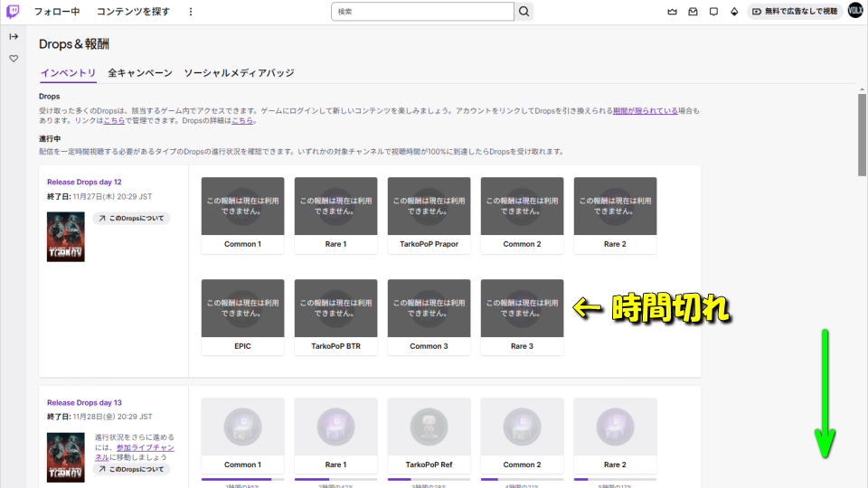Click the Drops＆報酬 page heading
868x488 pixels.
pyautogui.click(x=74, y=44)
